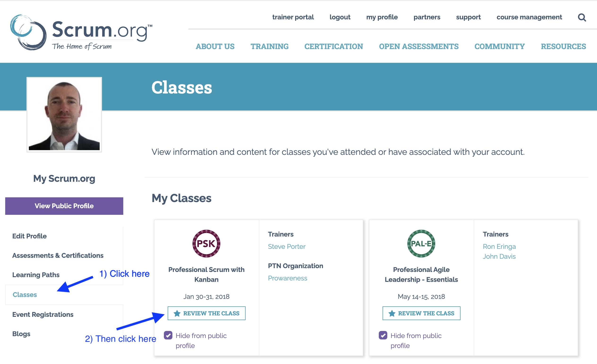This screenshot has width=597, height=364.
Task: Click the View Public Profile button
Action: coord(64,206)
